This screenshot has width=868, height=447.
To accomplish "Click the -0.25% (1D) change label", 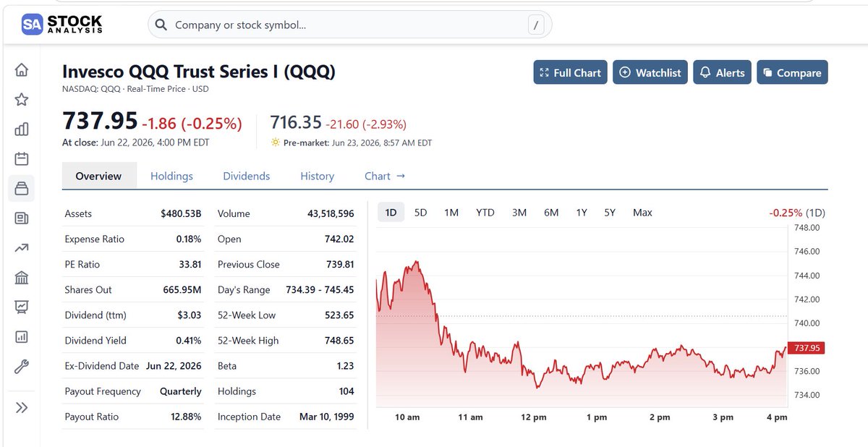I will click(796, 212).
